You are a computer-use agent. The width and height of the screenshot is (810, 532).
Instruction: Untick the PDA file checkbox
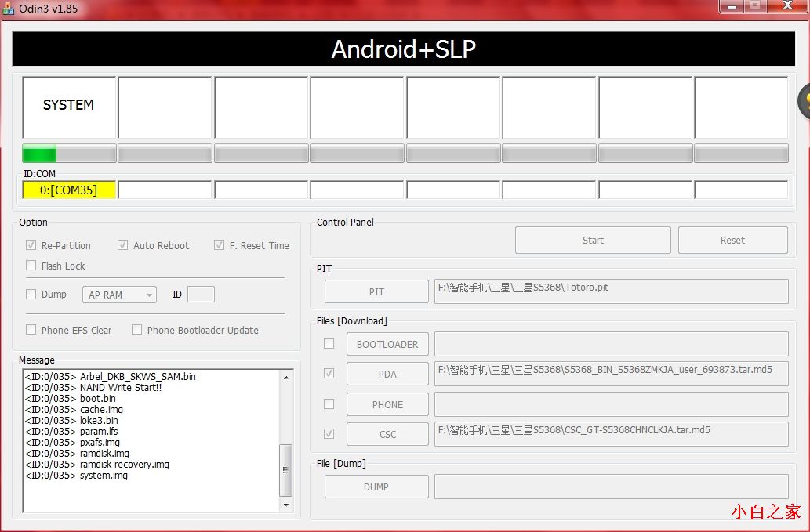(x=329, y=374)
